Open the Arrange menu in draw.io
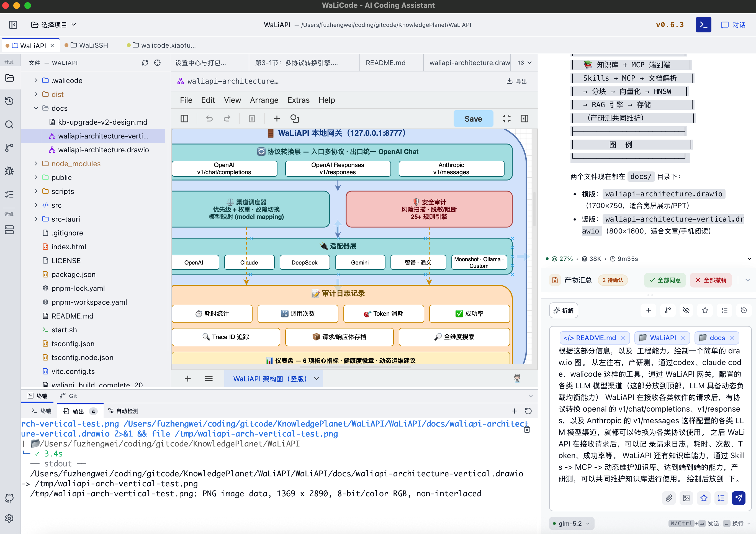Screen dimensions: 756x534 click(x=264, y=100)
